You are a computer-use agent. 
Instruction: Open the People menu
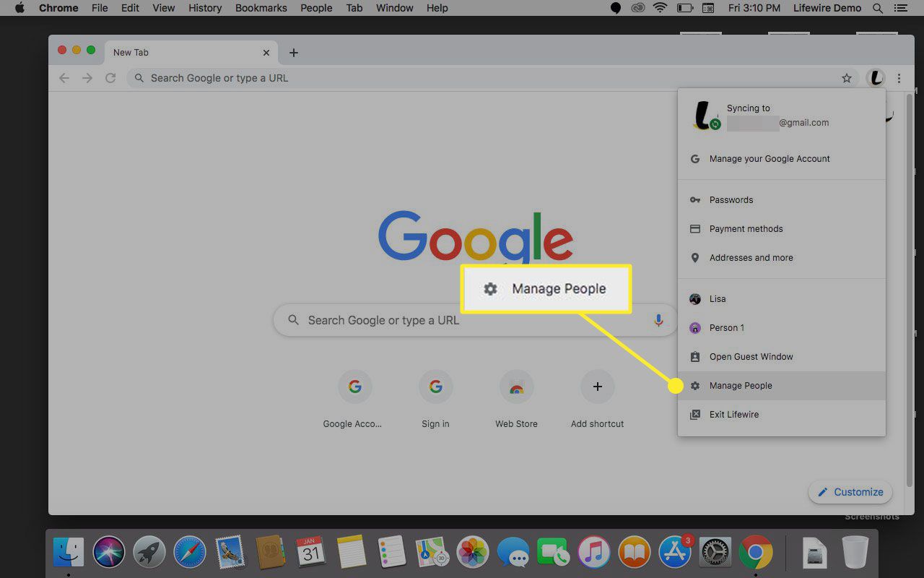pyautogui.click(x=316, y=8)
